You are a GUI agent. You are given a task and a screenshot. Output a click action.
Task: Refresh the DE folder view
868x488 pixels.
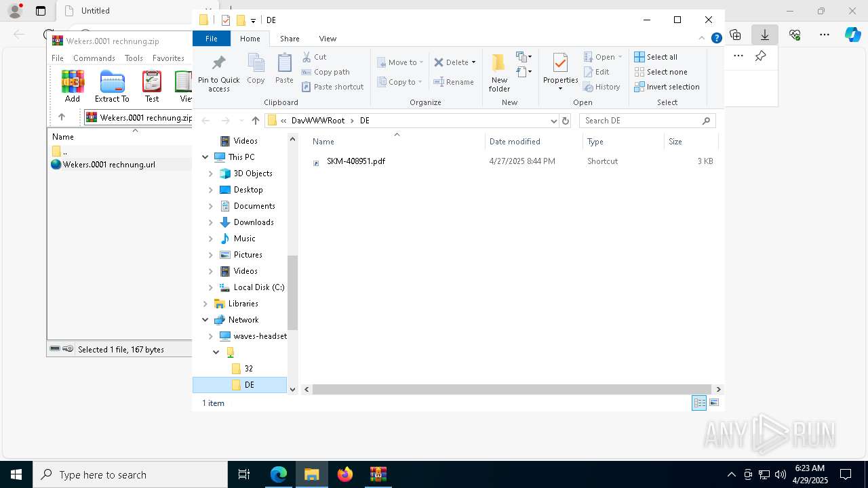click(x=566, y=121)
